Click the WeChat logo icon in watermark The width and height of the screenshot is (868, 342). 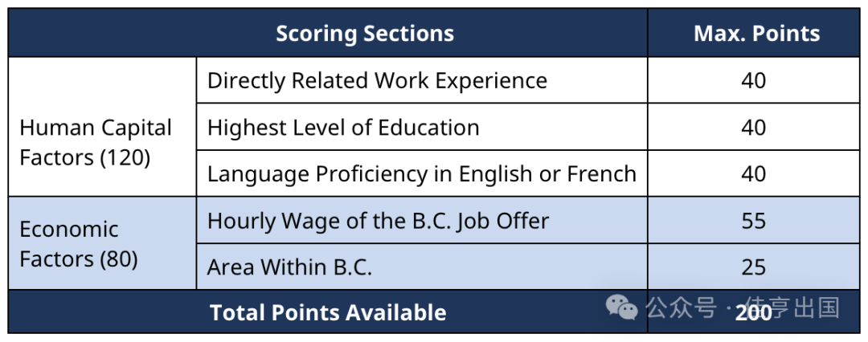621,307
